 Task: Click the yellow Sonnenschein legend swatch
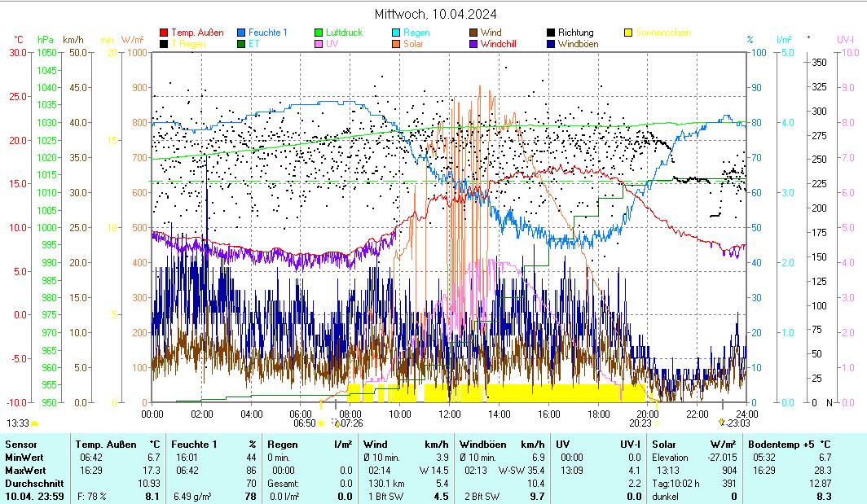click(629, 33)
